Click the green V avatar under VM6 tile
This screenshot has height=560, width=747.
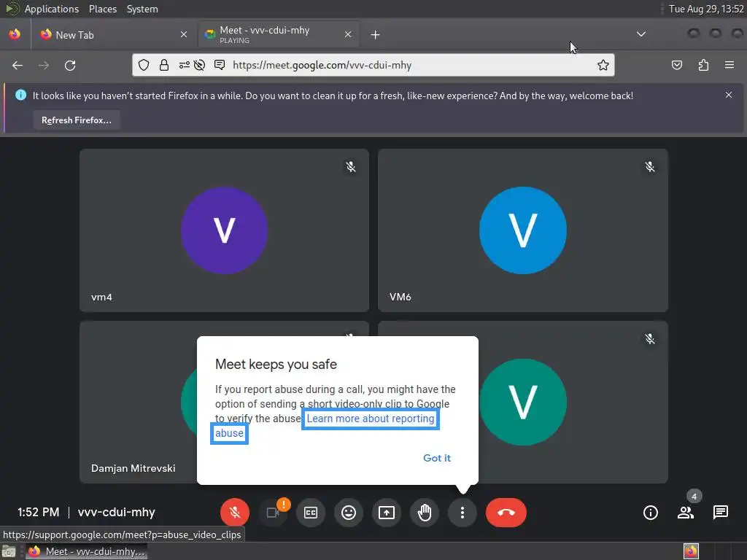coord(524,402)
